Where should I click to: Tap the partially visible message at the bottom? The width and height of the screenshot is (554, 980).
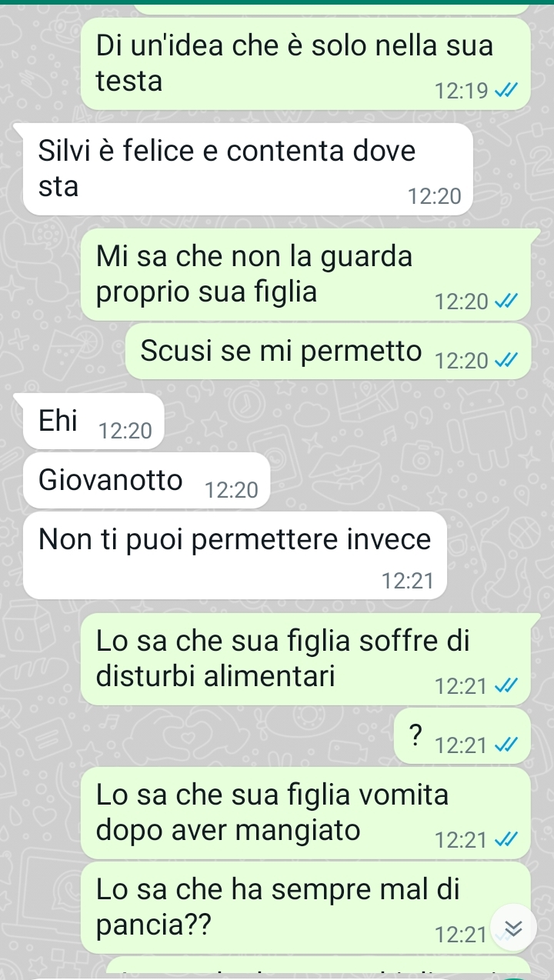[318, 968]
